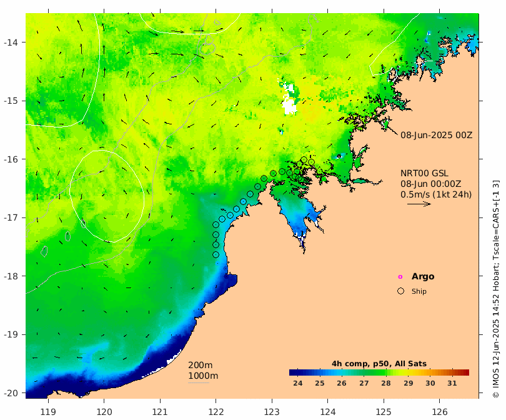Click longitude axis label '122'
The image size is (506, 420).
[x=216, y=412]
